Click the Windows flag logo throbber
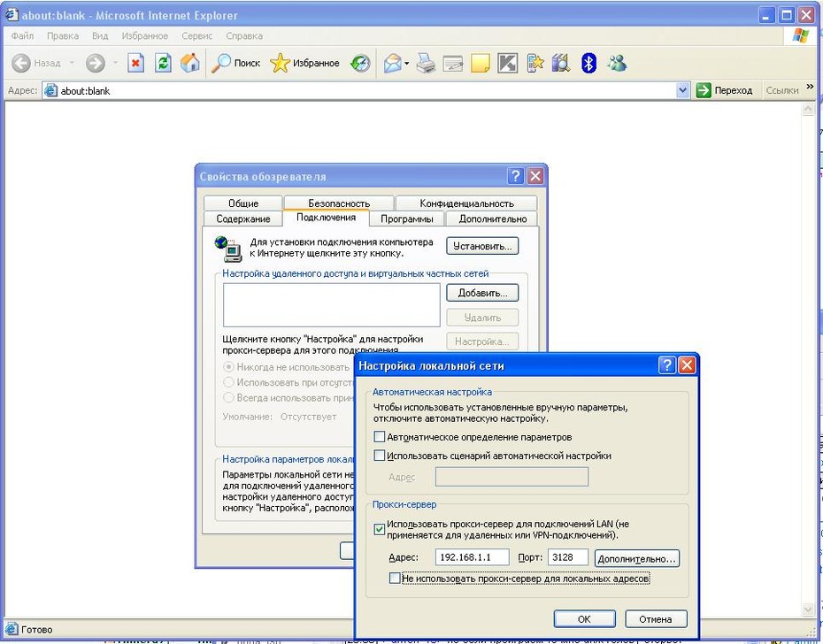 click(800, 35)
